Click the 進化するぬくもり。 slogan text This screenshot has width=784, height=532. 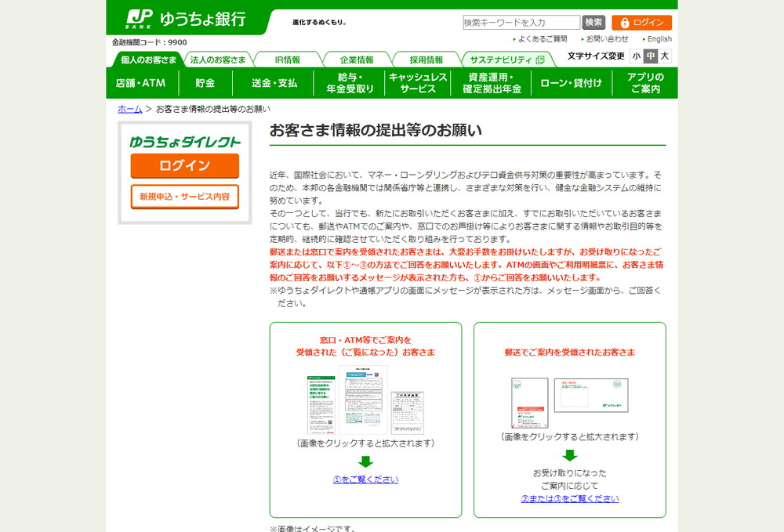click(320, 23)
